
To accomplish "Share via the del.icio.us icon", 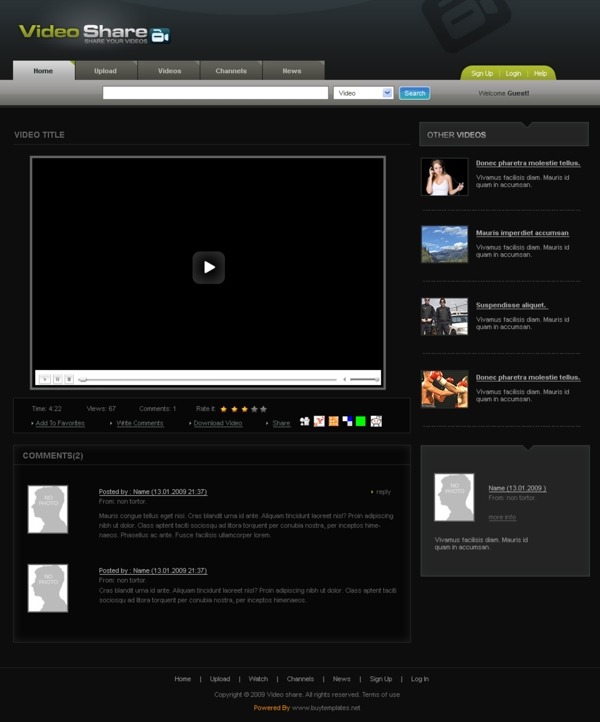I will click(x=347, y=421).
